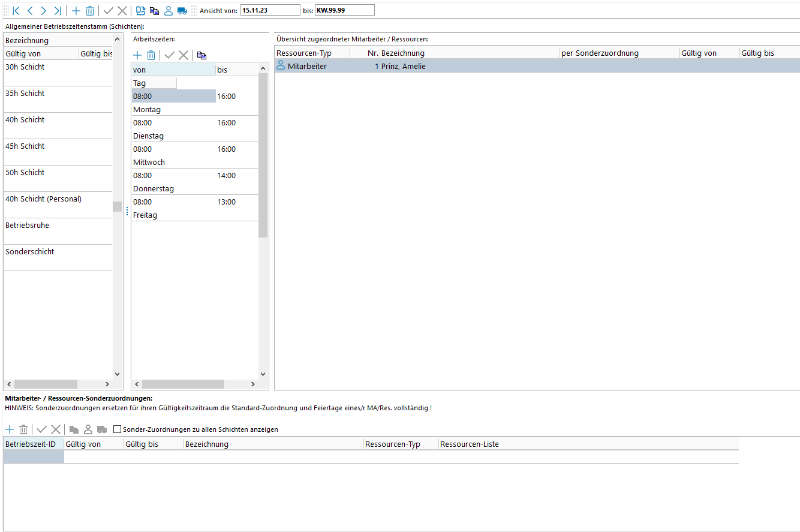
Task: Select the 40h Schicht (Personal) entry
Action: (x=43, y=199)
